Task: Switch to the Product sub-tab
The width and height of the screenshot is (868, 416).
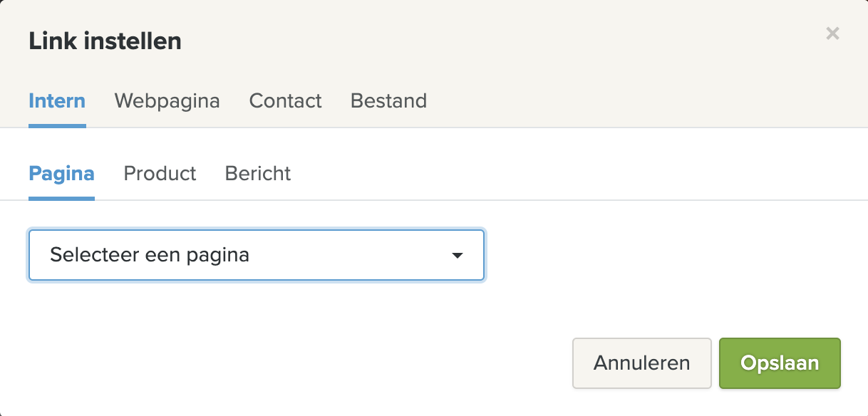Action: 160,173
